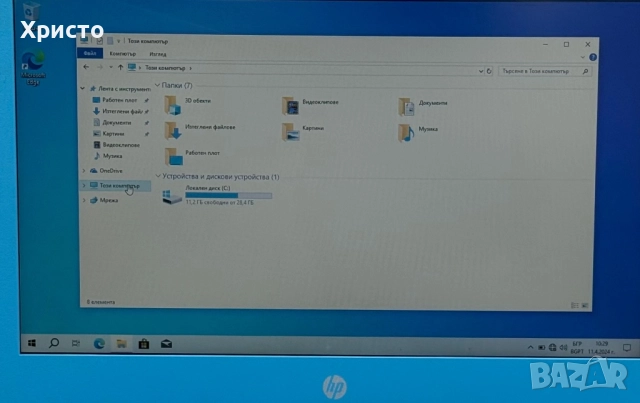Screen dimensions: 640x403
Task: Select the Видеоклипове folder icon
Action: coord(290,105)
